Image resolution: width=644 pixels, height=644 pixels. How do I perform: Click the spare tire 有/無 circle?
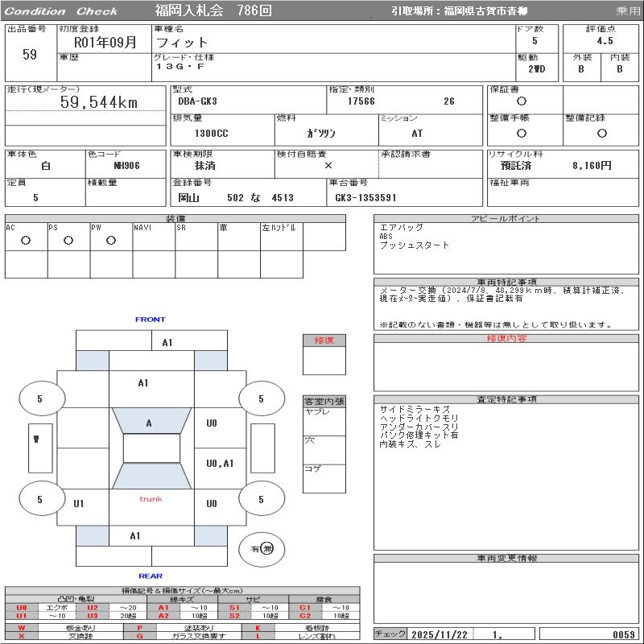(262, 548)
